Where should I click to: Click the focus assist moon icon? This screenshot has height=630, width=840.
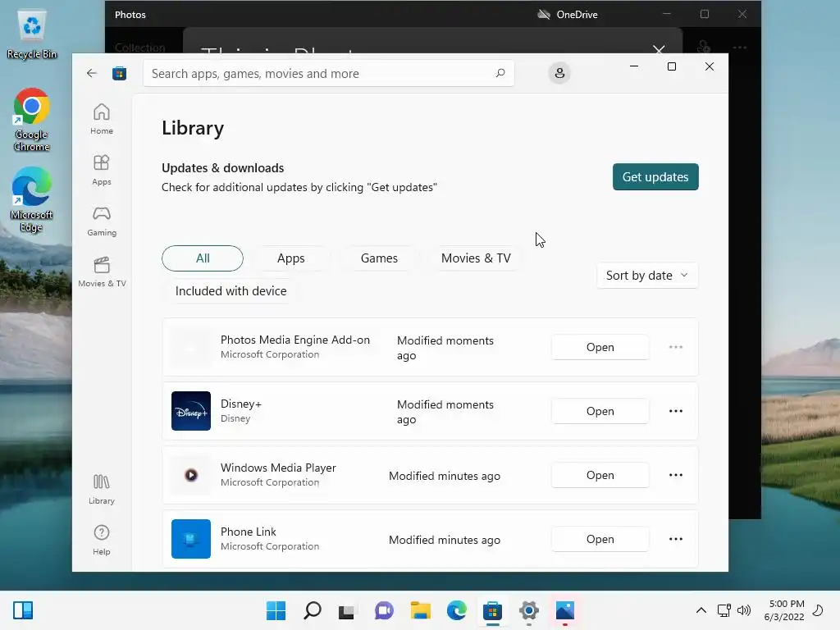pos(818,610)
